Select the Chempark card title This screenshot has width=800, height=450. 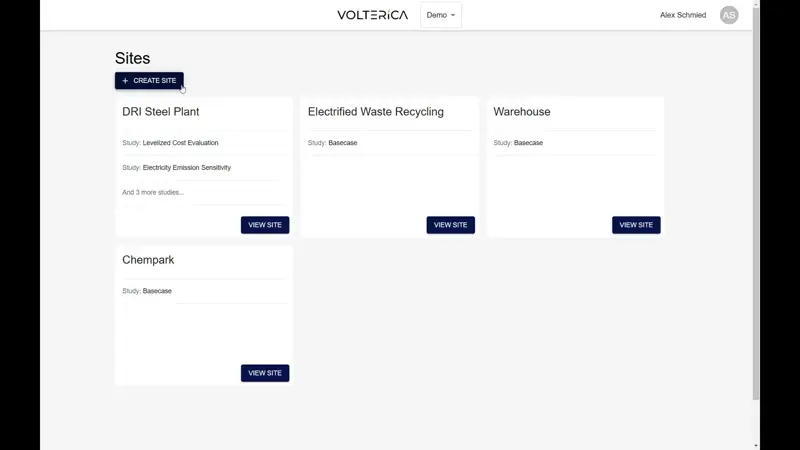click(148, 260)
